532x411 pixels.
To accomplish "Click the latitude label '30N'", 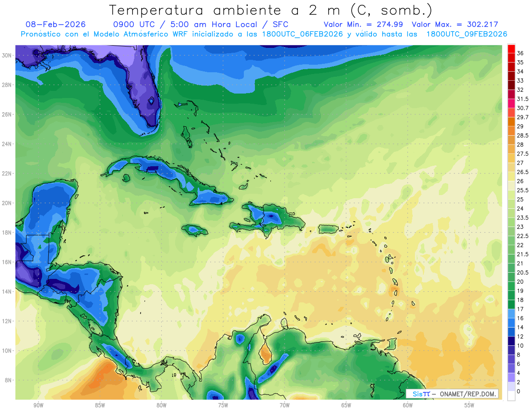I will tap(7, 55).
